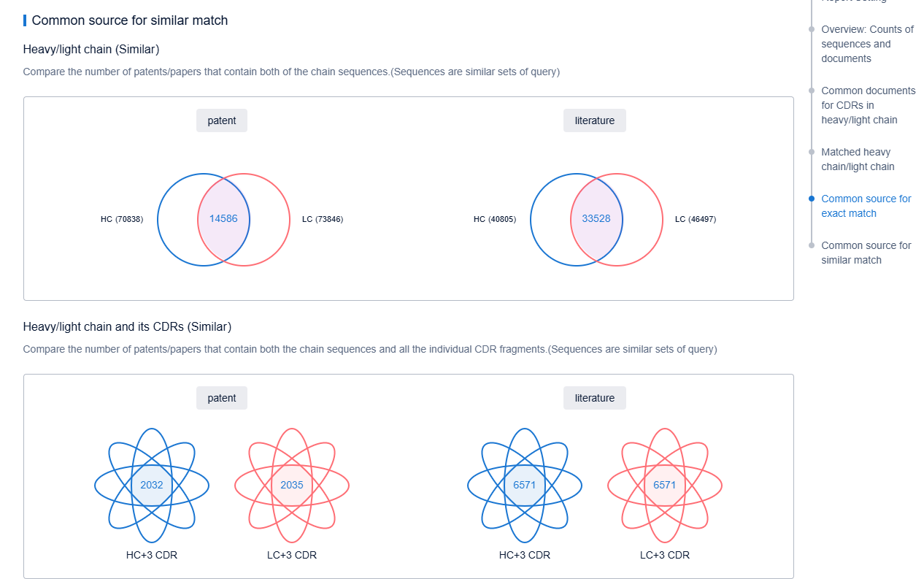This screenshot has height=579, width=924.
Task: Navigate to Matched heavy chain/light chain
Action: (858, 159)
